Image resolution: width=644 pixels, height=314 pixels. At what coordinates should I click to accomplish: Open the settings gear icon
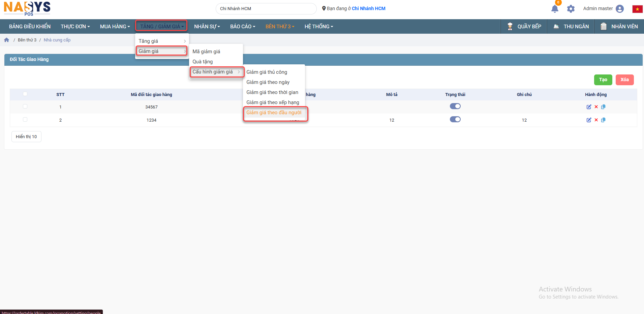pyautogui.click(x=571, y=9)
